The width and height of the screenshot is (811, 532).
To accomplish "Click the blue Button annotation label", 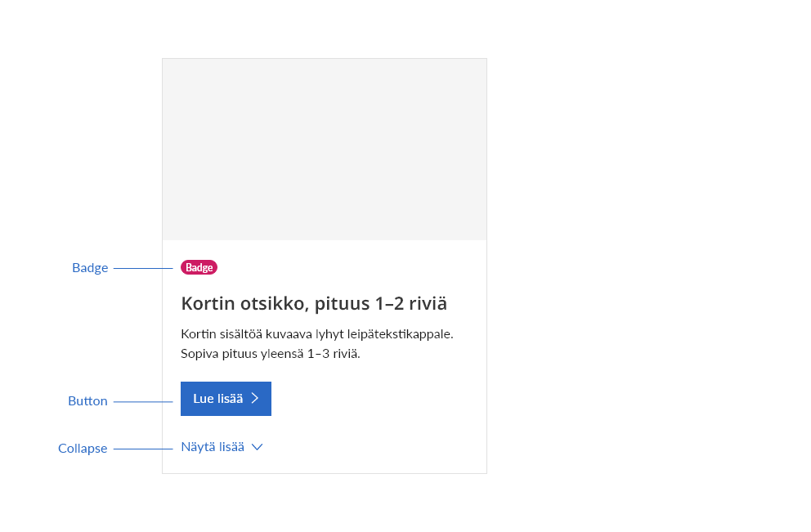I will tap(87, 401).
